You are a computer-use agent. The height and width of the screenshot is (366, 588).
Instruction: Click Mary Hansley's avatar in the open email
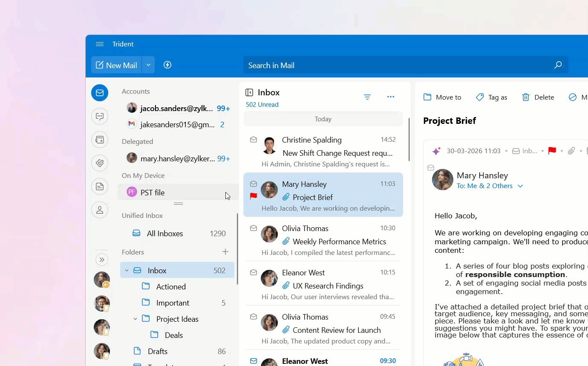pyautogui.click(x=443, y=180)
